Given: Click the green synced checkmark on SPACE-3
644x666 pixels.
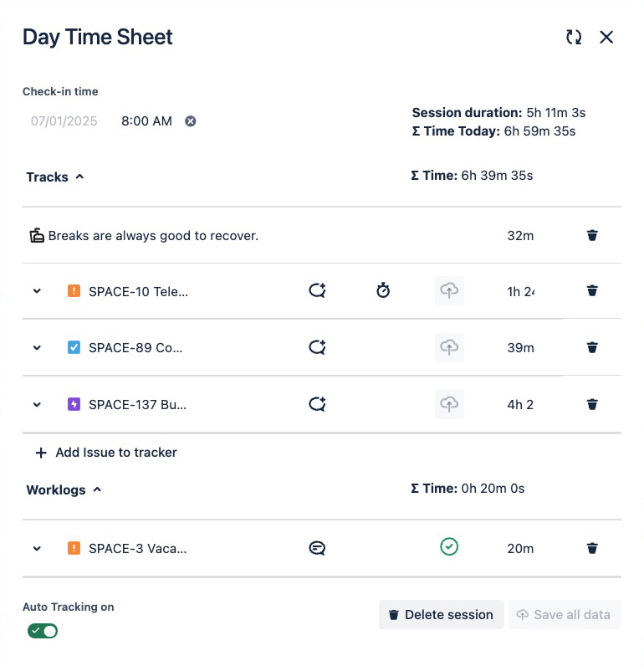Looking at the screenshot, I should coord(449,547).
